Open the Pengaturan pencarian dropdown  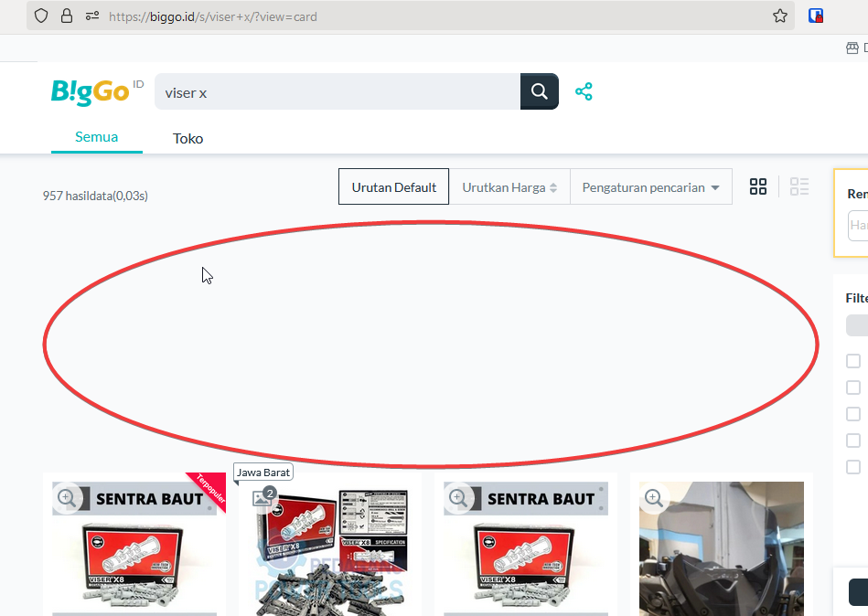[x=650, y=186]
